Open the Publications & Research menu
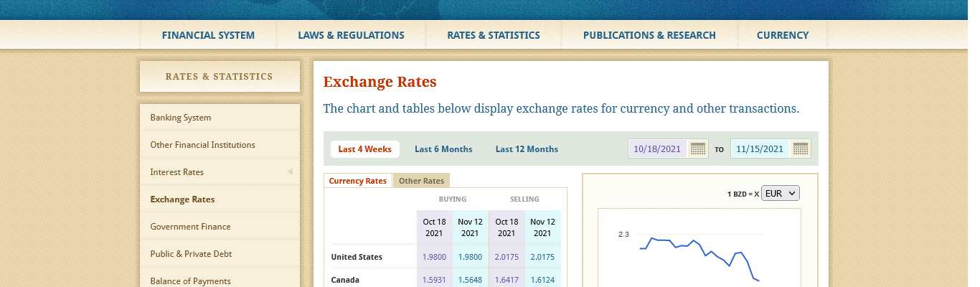 coord(649,35)
